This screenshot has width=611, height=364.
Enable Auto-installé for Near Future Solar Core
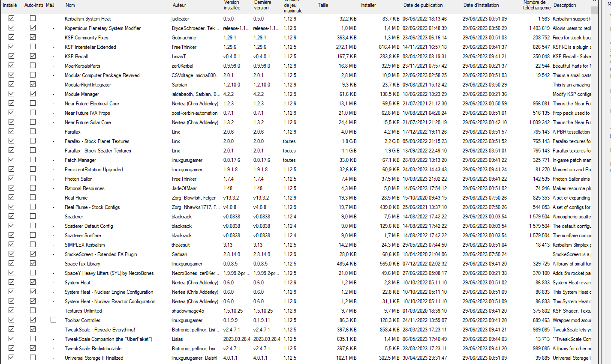click(33, 122)
